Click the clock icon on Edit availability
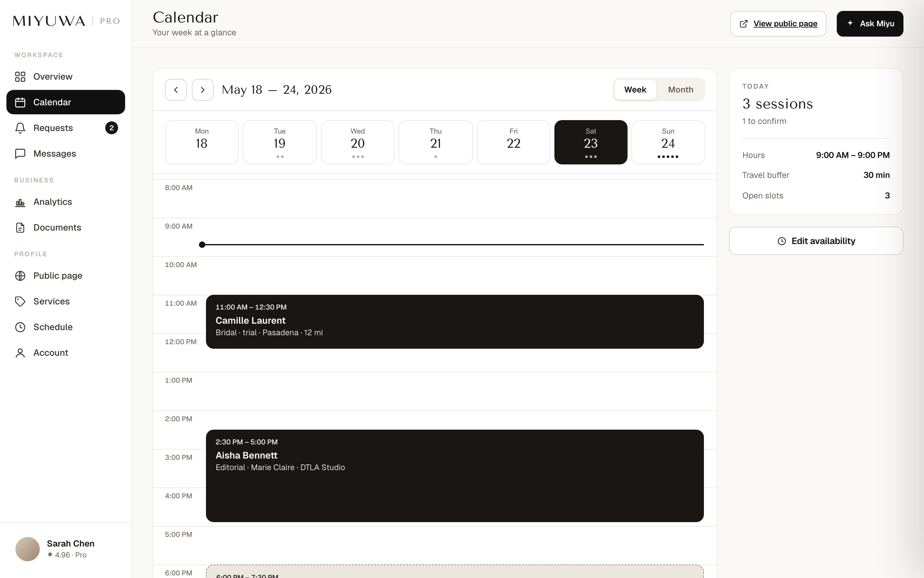This screenshot has height=578, width=924. (x=782, y=241)
